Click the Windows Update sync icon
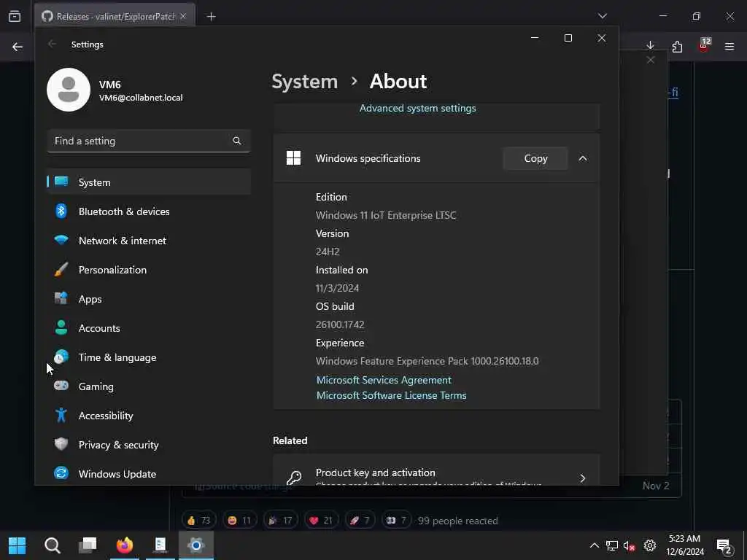747x560 pixels. coord(61,472)
